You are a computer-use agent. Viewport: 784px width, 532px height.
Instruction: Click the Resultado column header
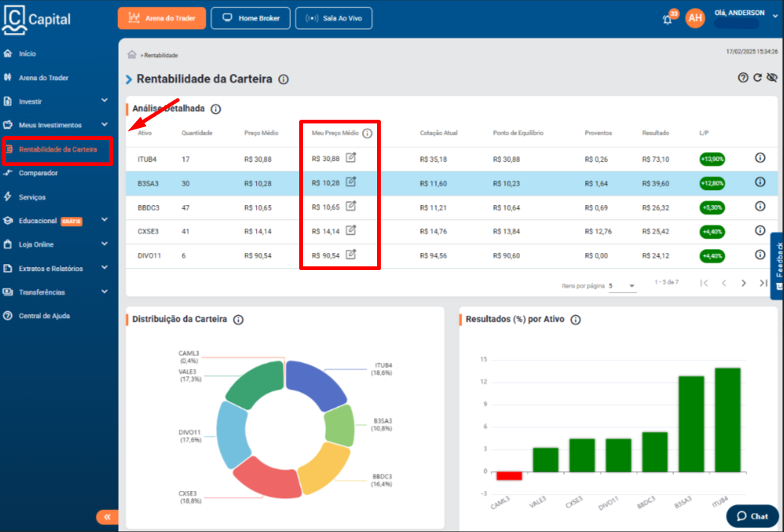click(x=655, y=133)
